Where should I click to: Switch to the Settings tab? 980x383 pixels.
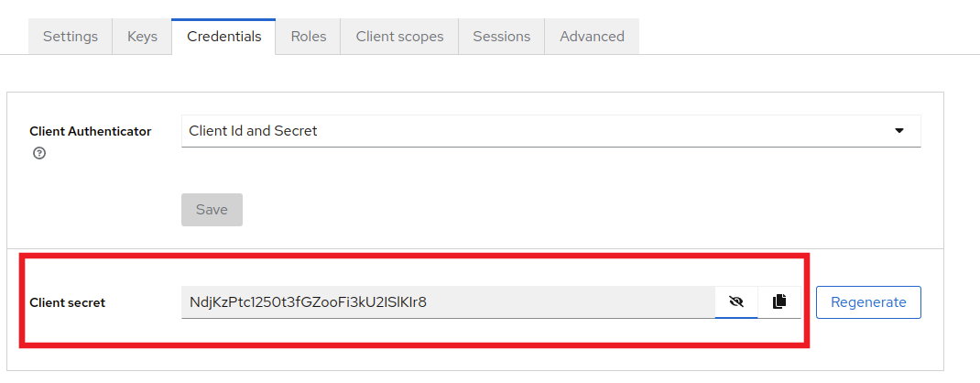[x=70, y=37]
